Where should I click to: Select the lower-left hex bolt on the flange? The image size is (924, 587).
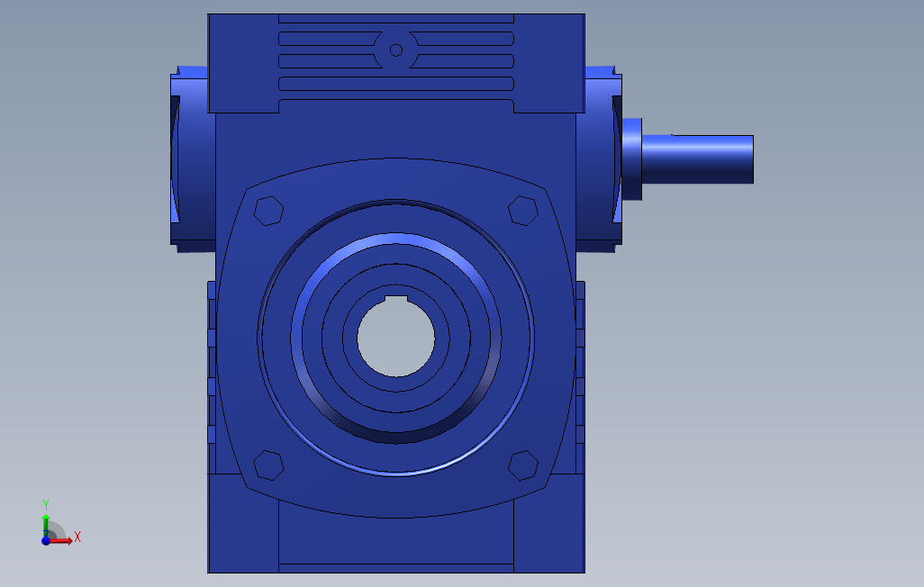tap(268, 465)
